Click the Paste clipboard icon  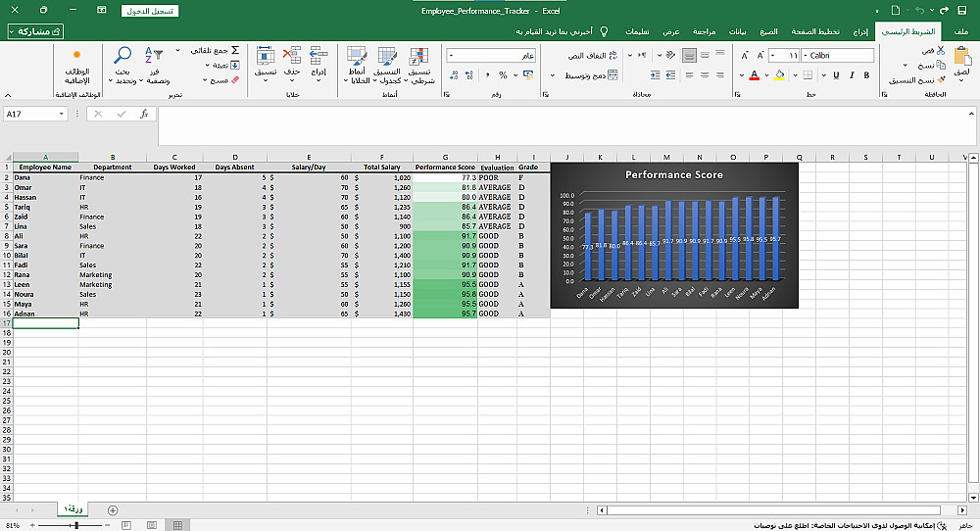point(962,59)
